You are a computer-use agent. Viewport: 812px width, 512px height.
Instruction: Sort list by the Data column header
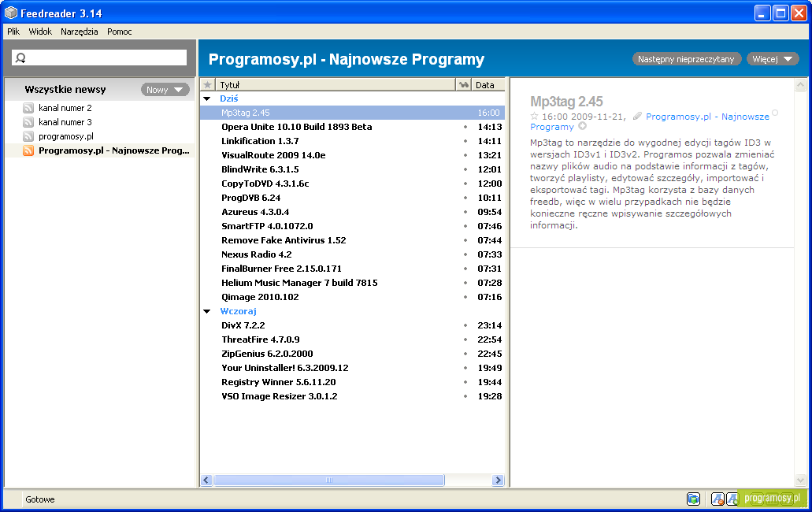[x=488, y=85]
